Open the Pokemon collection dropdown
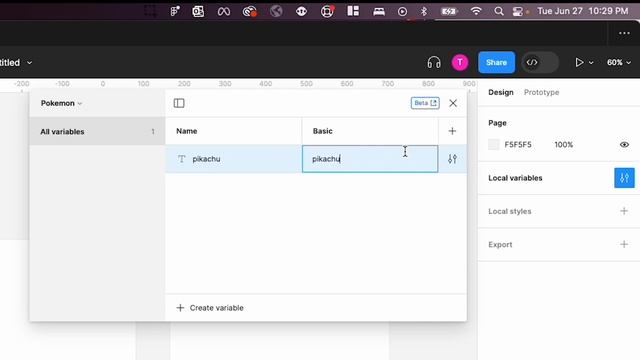 61,103
